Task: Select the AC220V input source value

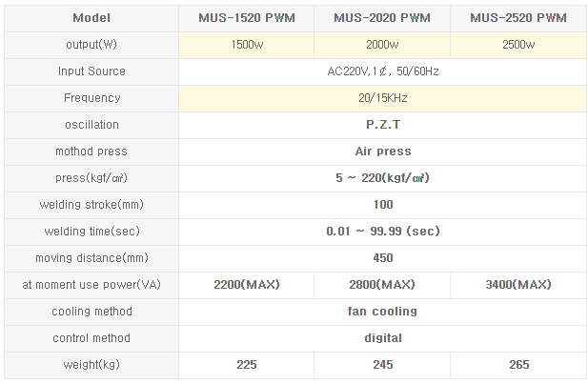Action: (382, 71)
